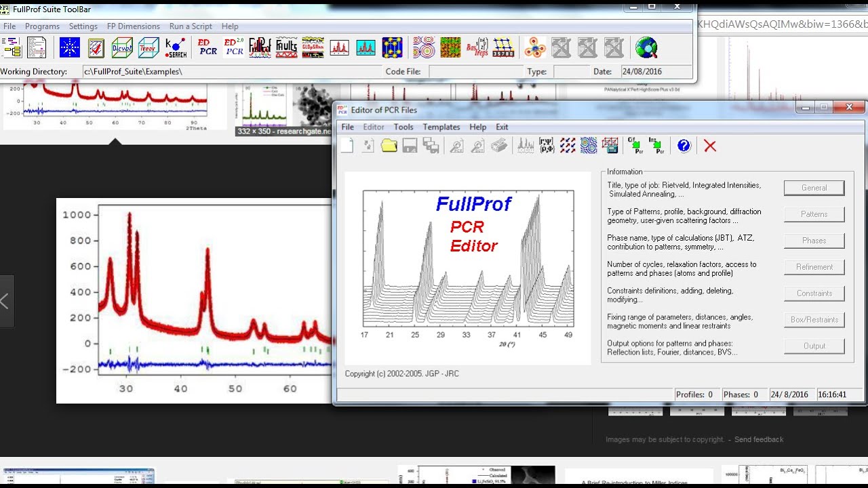This screenshot has height=488, width=868.
Task: Click the molecule Mol_tpcr icon in toolbar
Action: (x=535, y=47)
